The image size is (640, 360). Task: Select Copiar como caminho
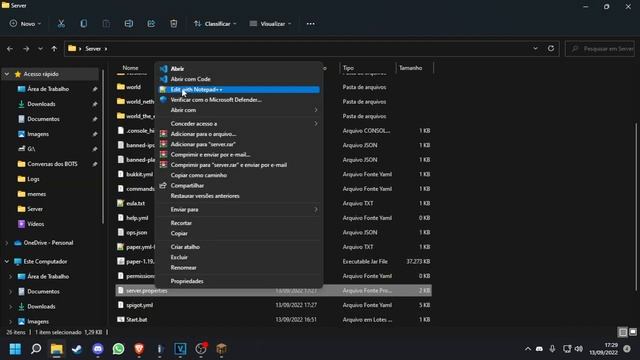239,175
